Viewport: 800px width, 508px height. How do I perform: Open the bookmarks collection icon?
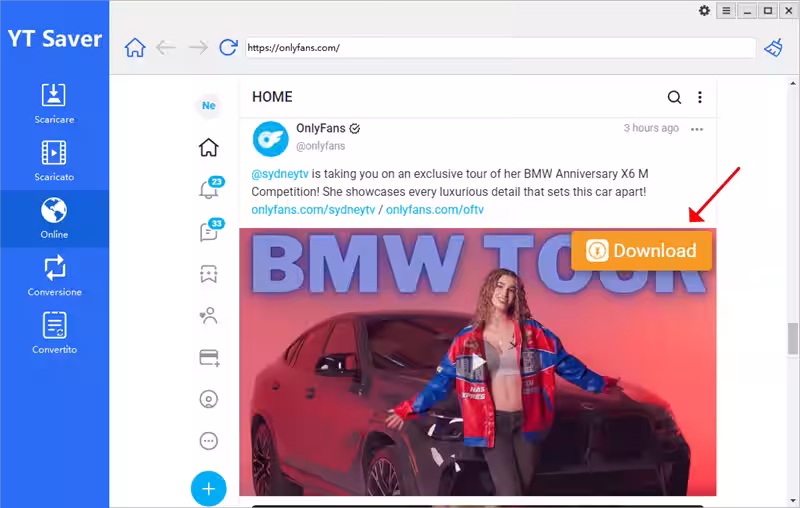pos(208,274)
